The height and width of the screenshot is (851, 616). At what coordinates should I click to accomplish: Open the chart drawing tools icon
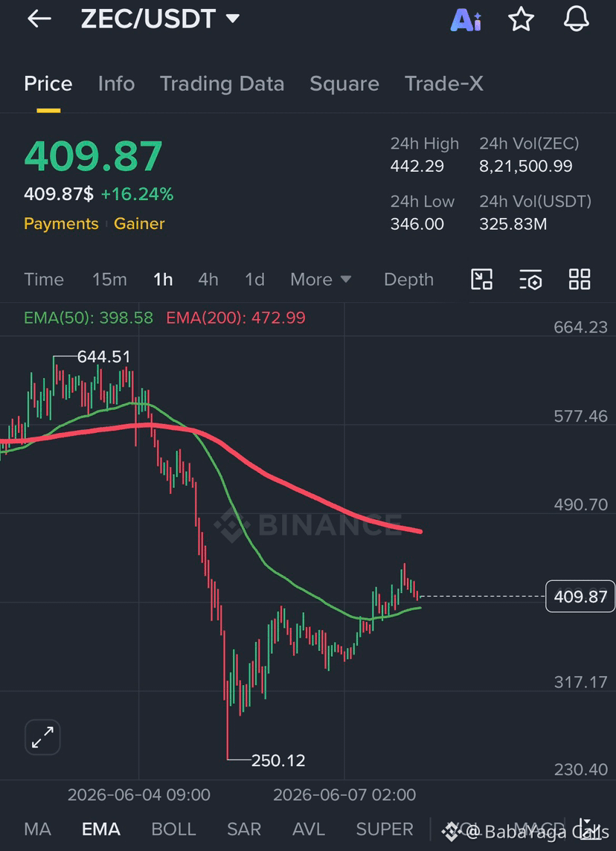click(481, 280)
